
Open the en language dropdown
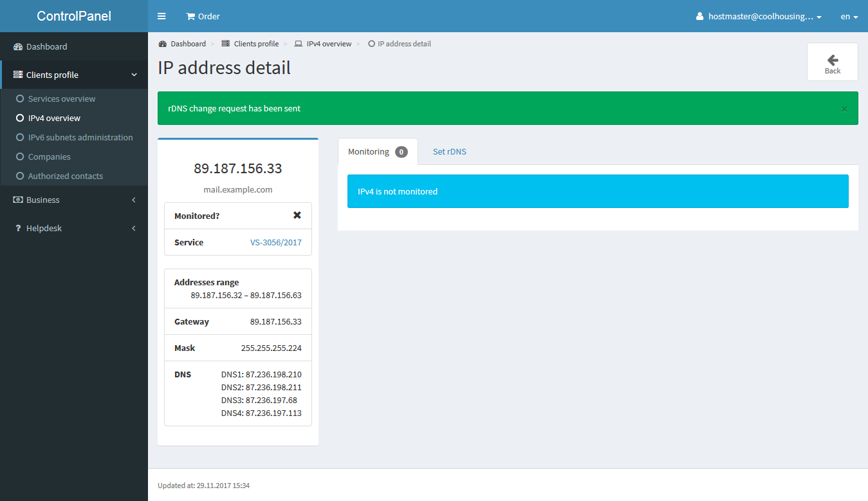click(x=849, y=16)
